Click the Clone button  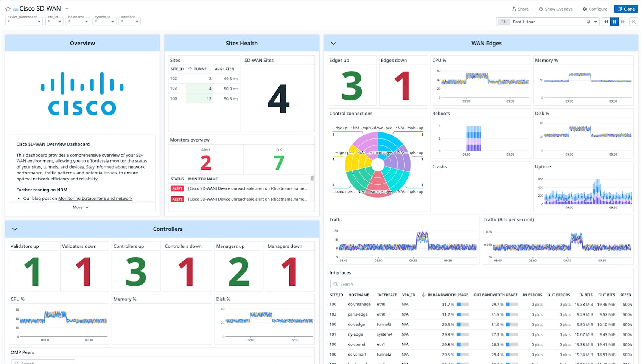point(626,9)
